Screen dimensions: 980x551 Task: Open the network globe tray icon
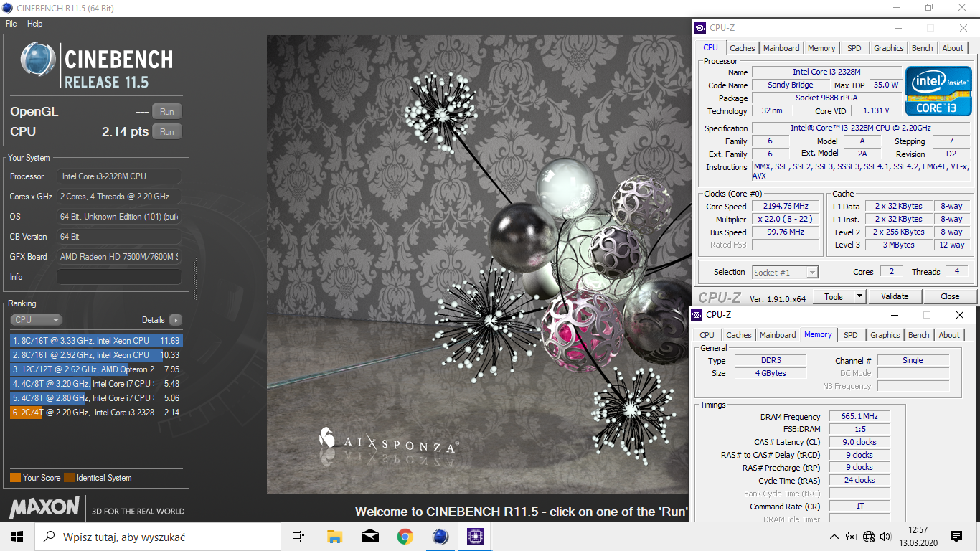coord(869,537)
